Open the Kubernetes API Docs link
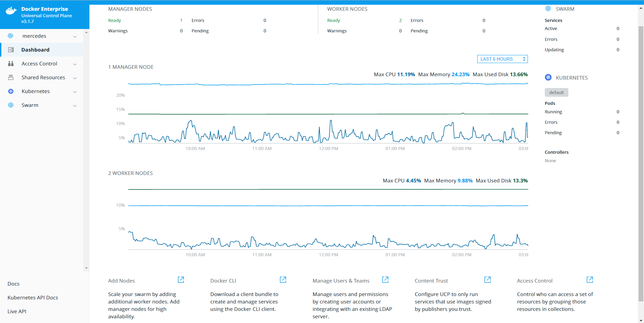644x323 pixels. pyautogui.click(x=33, y=298)
